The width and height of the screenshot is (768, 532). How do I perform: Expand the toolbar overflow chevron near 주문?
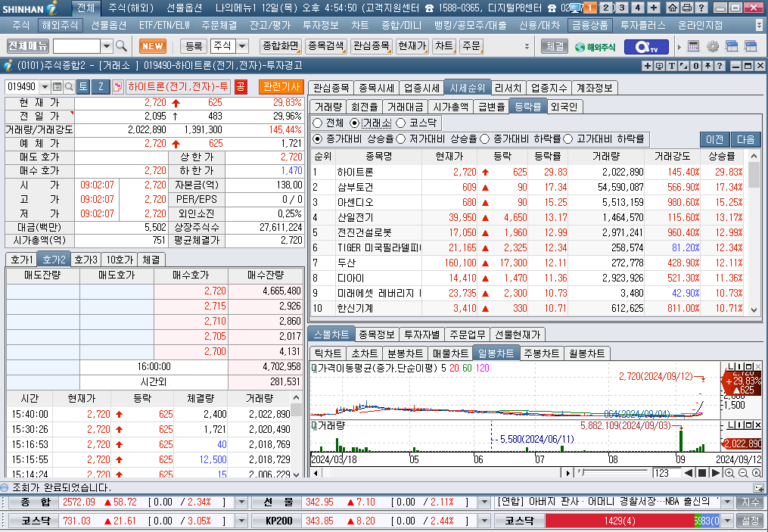527,46
